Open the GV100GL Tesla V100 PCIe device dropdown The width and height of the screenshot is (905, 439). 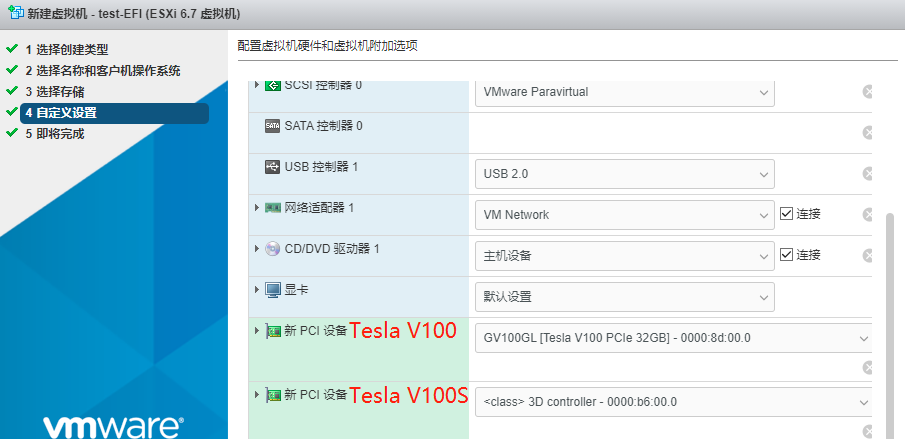(673, 338)
